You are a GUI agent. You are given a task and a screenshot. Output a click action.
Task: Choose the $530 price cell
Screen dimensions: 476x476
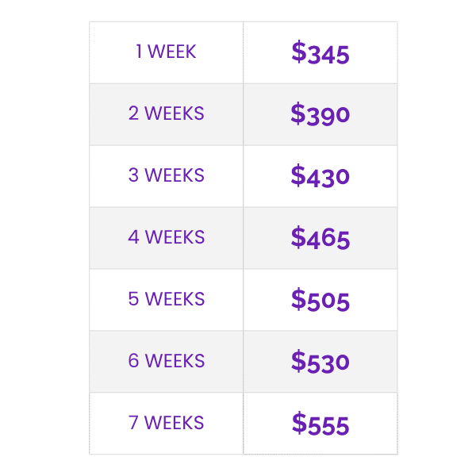pos(320,362)
